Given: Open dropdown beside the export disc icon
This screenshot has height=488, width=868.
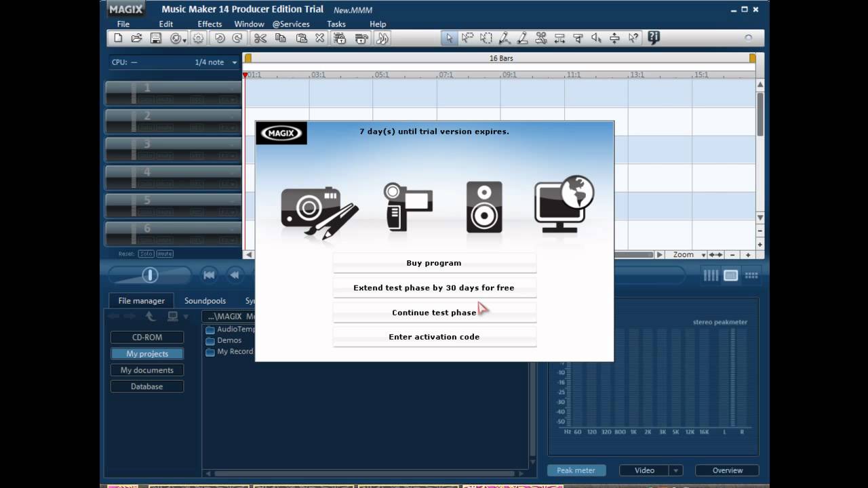Looking at the screenshot, I should coord(184,39).
